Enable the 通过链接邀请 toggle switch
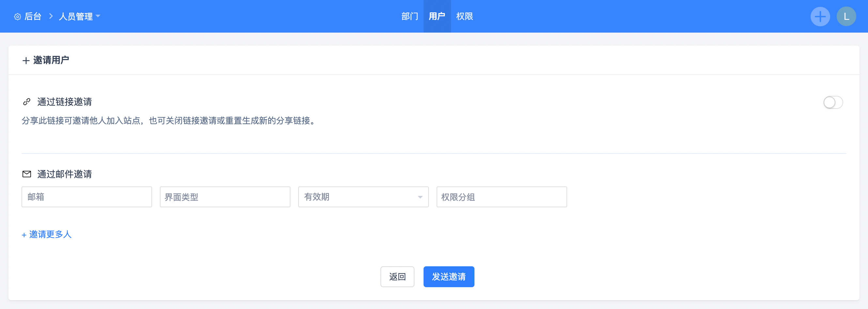868x309 pixels. 833,102
